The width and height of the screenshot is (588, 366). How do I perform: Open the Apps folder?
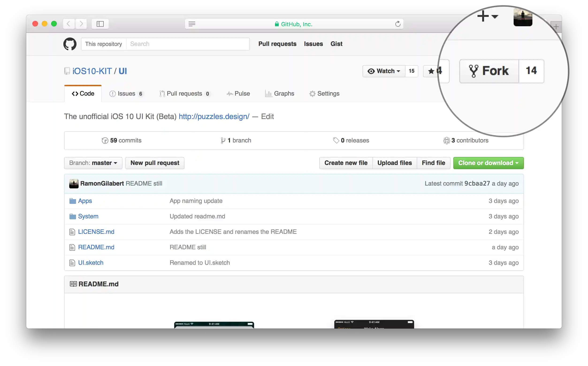85,201
